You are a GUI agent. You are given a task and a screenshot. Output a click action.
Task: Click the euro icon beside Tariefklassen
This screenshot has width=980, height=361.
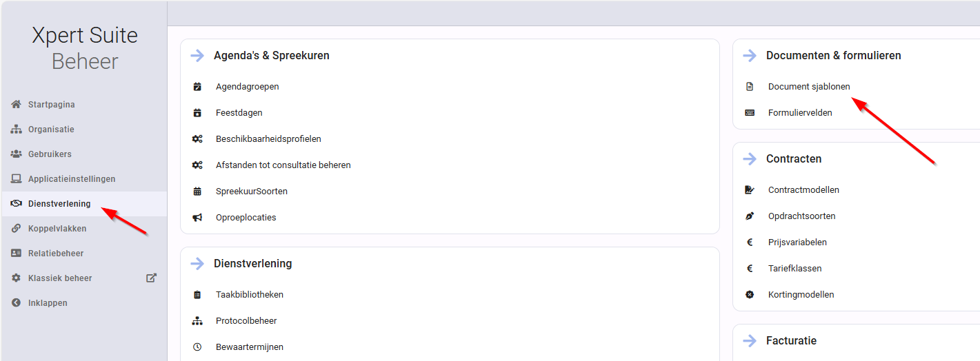(x=750, y=269)
